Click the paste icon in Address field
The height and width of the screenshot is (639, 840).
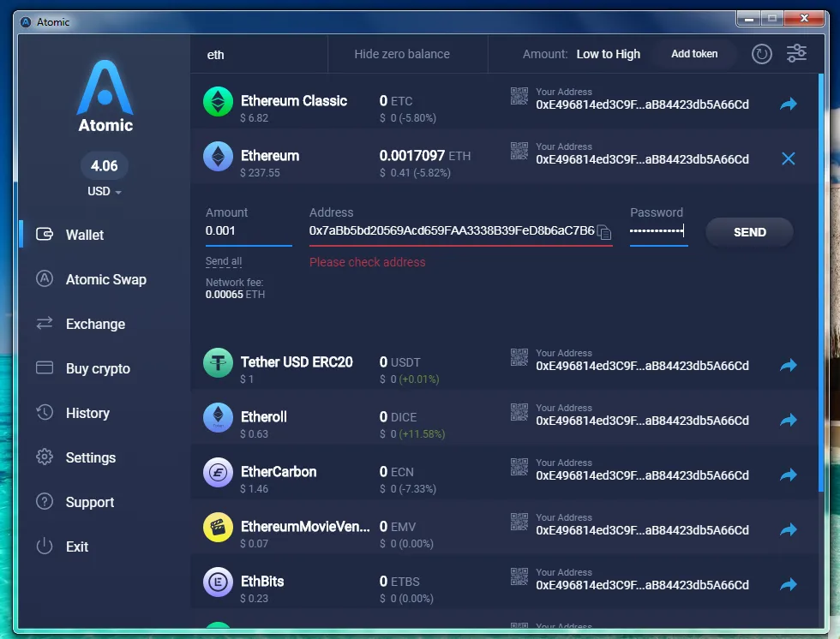(604, 232)
